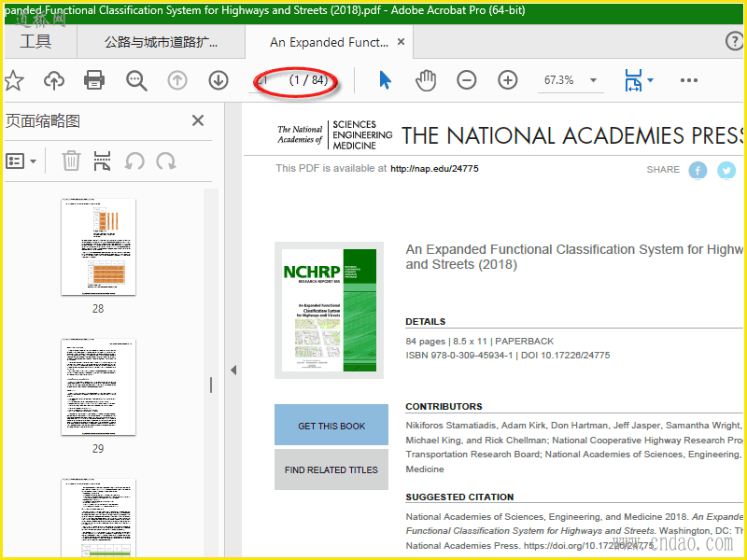The image size is (747, 560).
Task: Zoom in with the plus button
Action: pos(508,80)
